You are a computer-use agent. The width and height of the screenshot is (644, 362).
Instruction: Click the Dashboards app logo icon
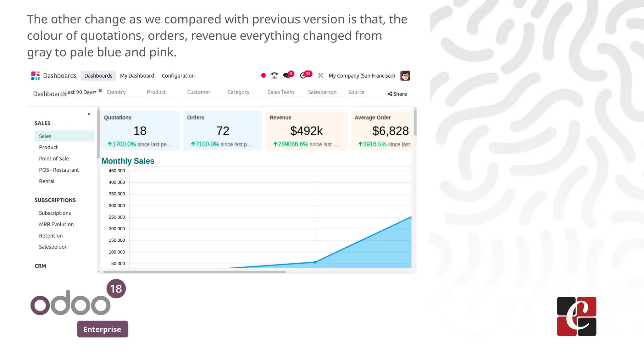(x=35, y=76)
